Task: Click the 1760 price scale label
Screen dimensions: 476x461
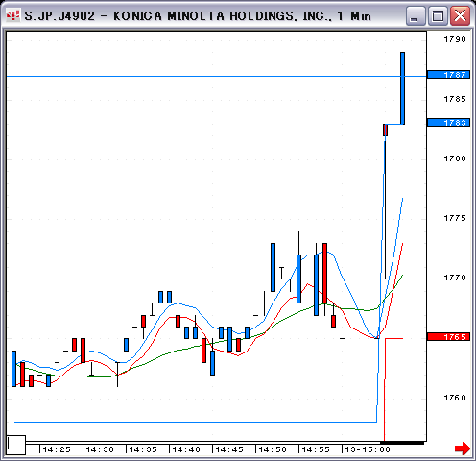Action: (x=455, y=398)
